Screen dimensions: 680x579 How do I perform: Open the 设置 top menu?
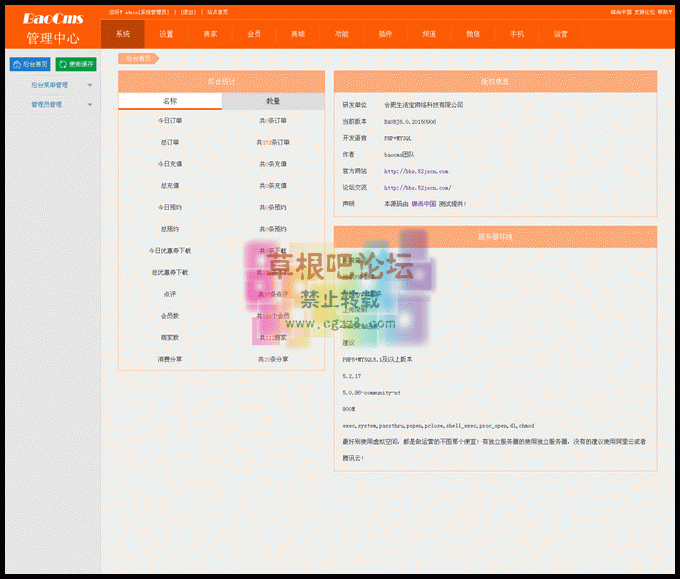point(166,34)
